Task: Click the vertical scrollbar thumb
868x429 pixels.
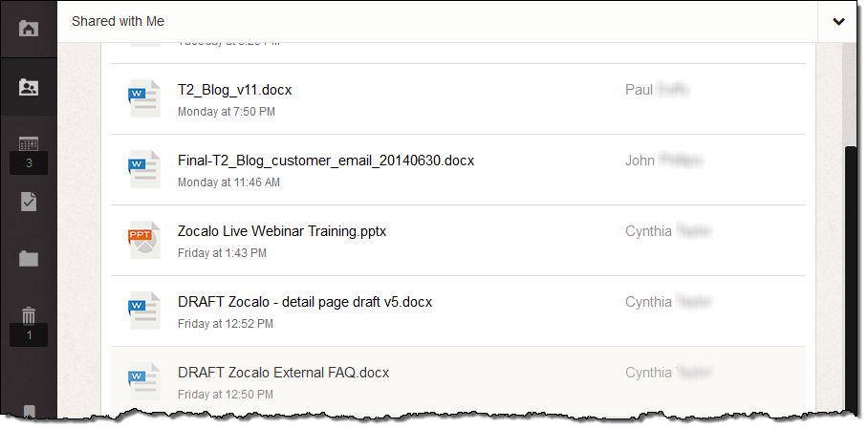Action: click(x=853, y=277)
